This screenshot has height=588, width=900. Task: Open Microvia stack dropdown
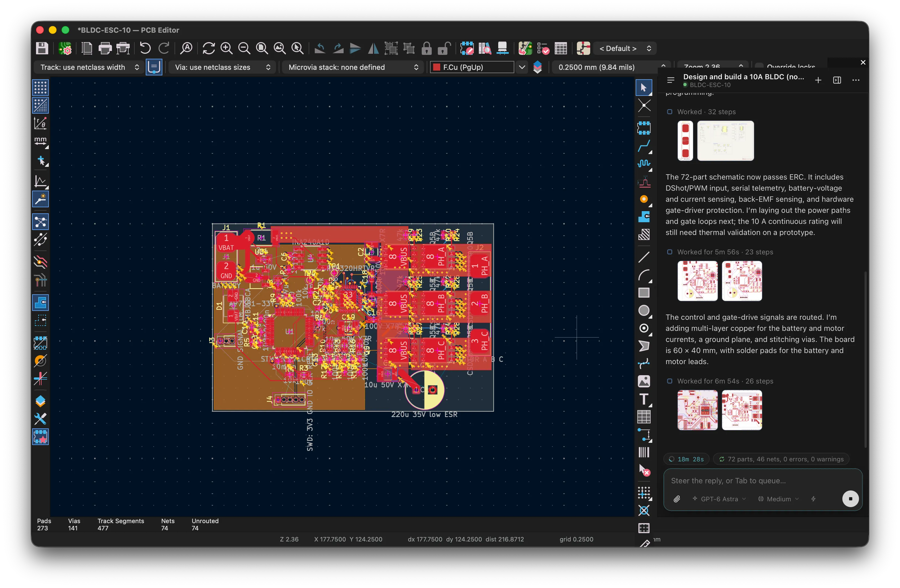pos(353,67)
